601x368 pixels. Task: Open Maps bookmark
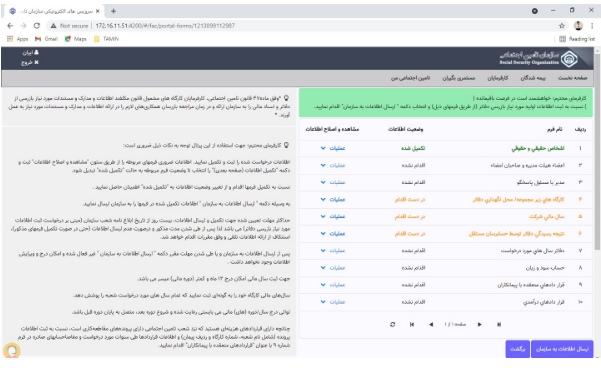[x=76, y=39]
